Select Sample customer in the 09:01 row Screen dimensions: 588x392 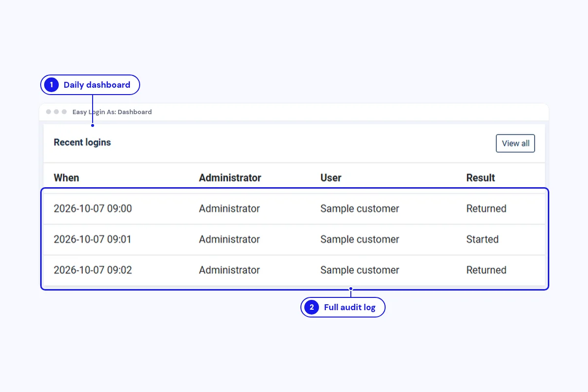pyautogui.click(x=360, y=240)
